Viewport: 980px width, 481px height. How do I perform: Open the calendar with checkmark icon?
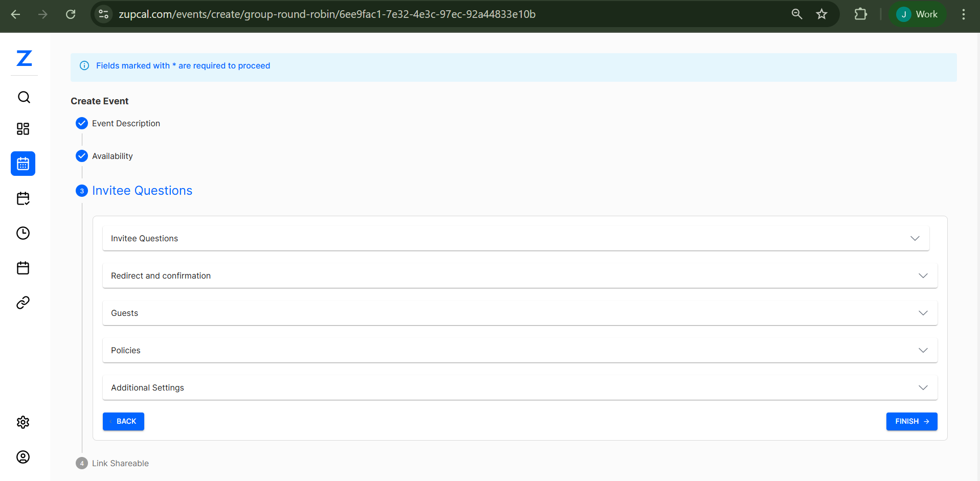pyautogui.click(x=23, y=198)
